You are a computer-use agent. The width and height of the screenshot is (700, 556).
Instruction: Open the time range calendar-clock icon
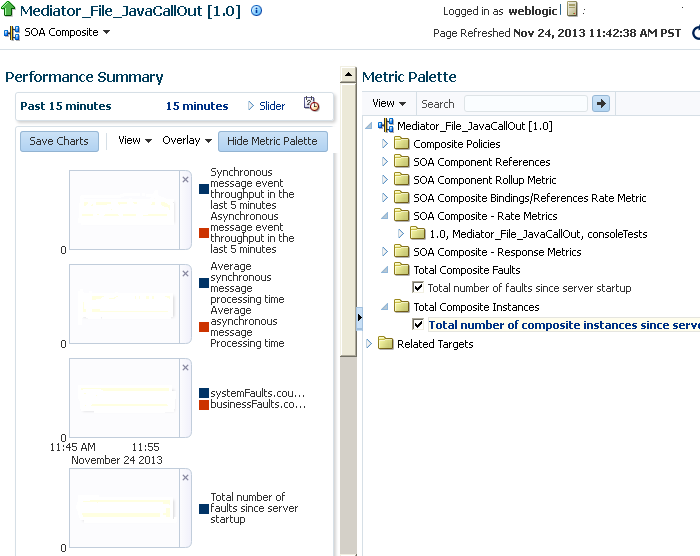coord(311,104)
